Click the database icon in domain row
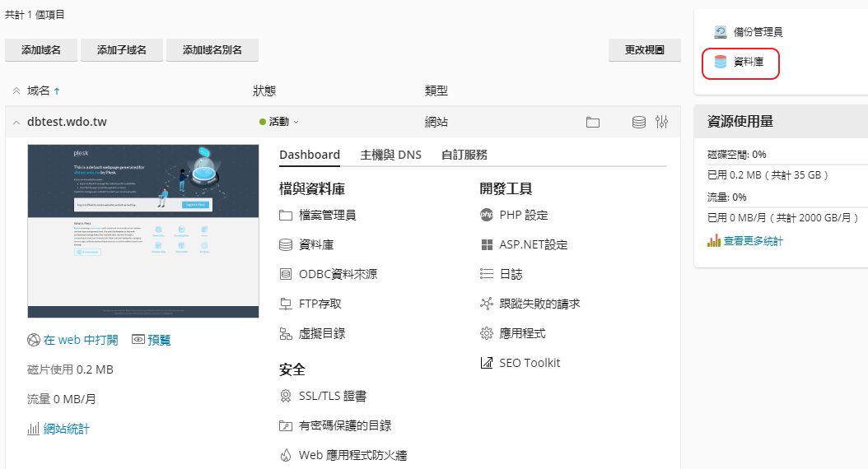868x469 pixels. click(x=638, y=123)
